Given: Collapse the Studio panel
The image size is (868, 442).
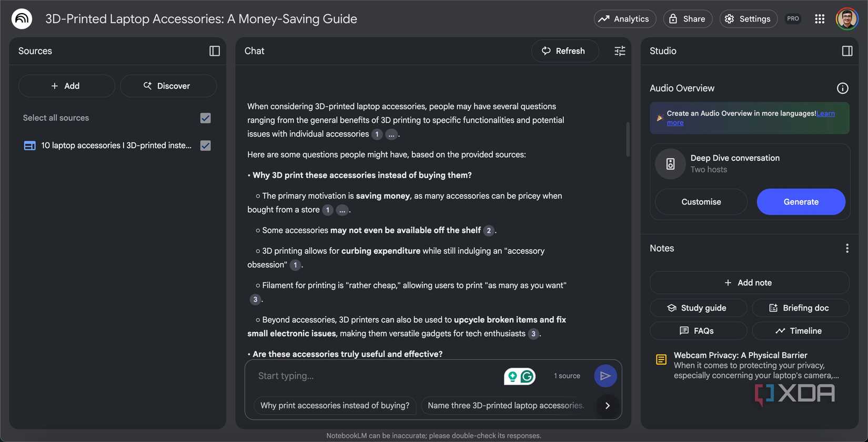Looking at the screenshot, I should [x=847, y=50].
